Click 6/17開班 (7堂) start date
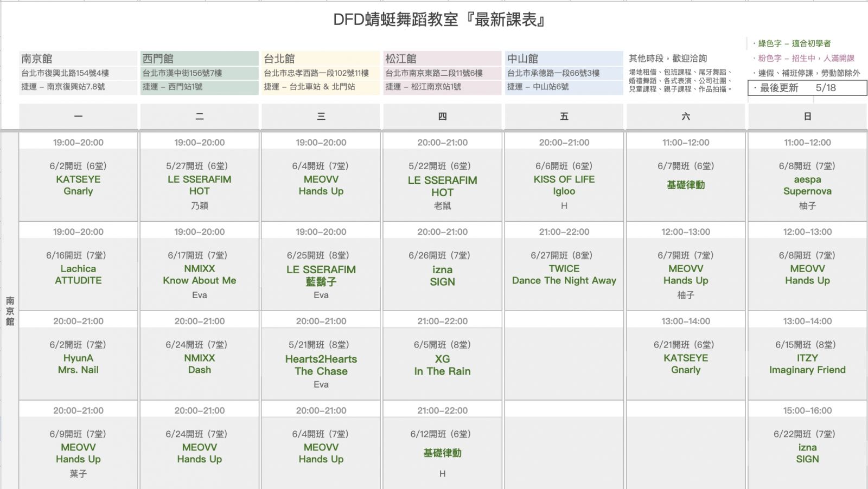The height and width of the screenshot is (489, 868). point(197,255)
